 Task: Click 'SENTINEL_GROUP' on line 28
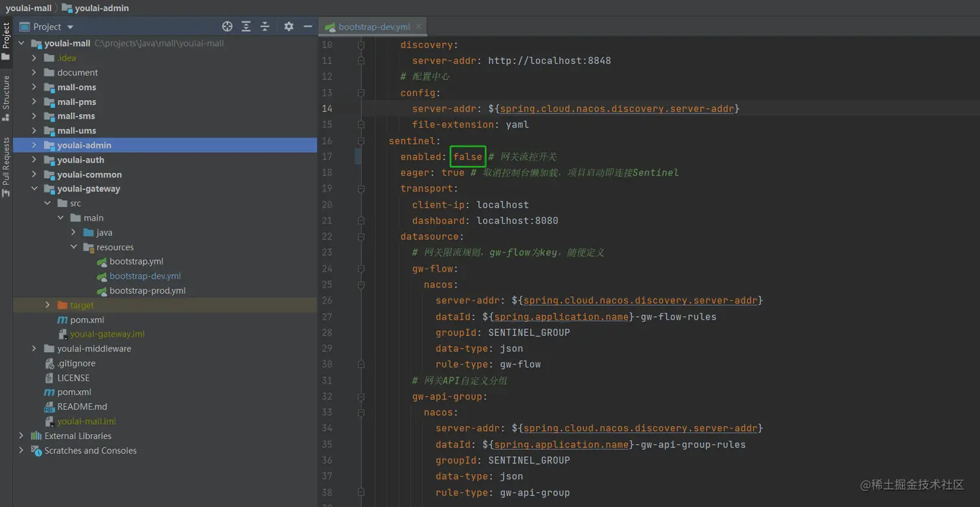pyautogui.click(x=529, y=332)
